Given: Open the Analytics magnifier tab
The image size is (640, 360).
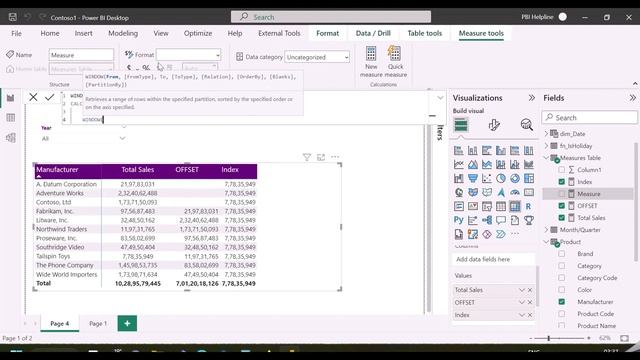Looking at the screenshot, I should (527, 124).
